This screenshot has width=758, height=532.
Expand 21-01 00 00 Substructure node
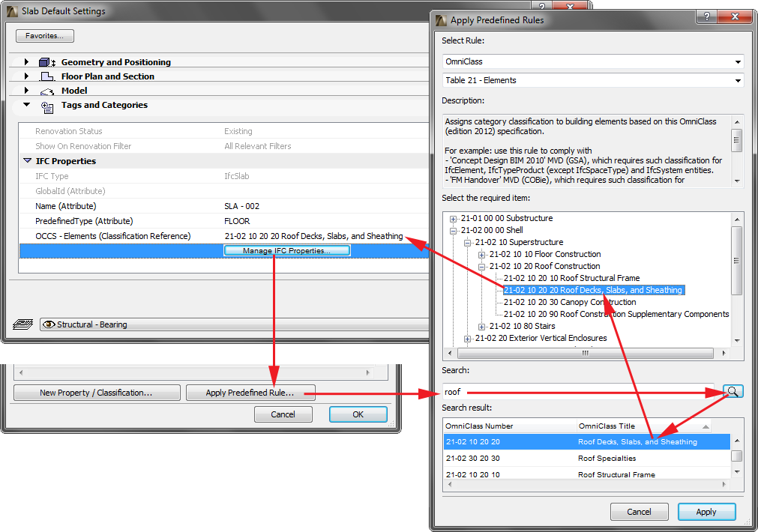tap(453, 218)
